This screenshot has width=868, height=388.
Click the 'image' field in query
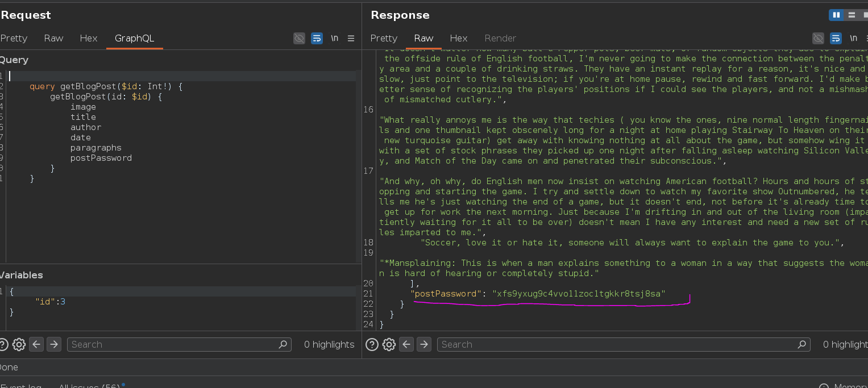click(x=83, y=107)
